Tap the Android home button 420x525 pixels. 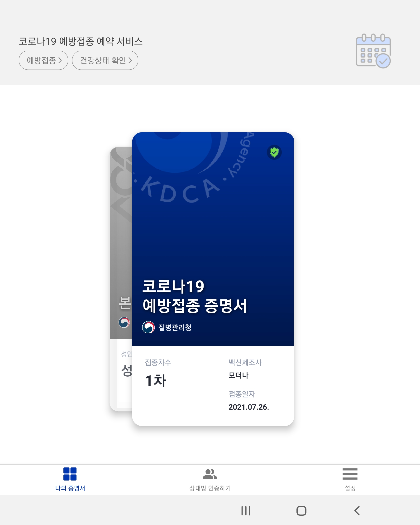301,511
